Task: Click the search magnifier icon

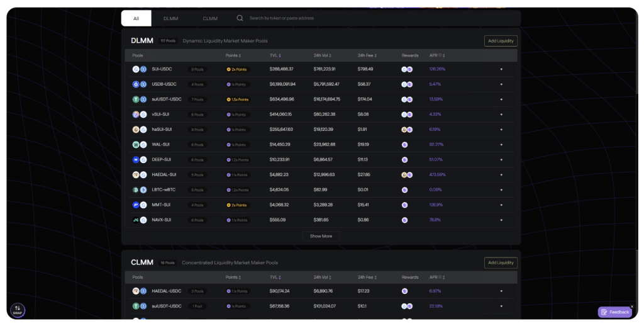Action: [240, 18]
